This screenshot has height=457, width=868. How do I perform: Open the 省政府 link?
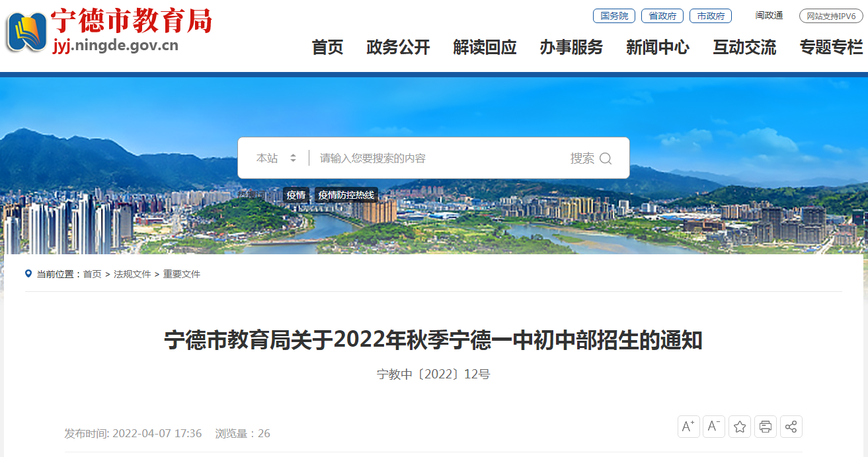(x=662, y=16)
